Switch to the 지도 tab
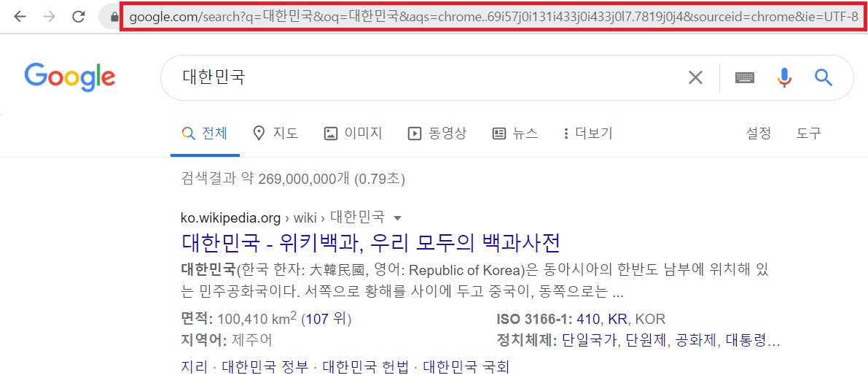The image size is (868, 386). click(x=275, y=133)
